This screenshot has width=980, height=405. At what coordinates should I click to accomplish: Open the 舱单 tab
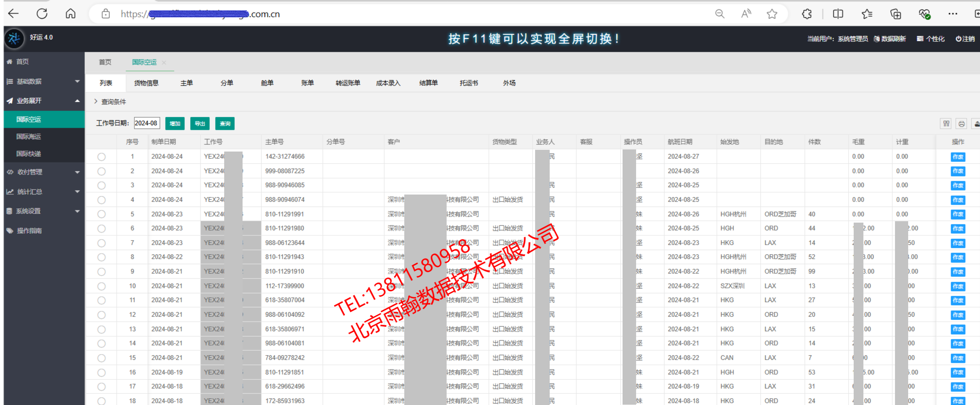pos(267,83)
